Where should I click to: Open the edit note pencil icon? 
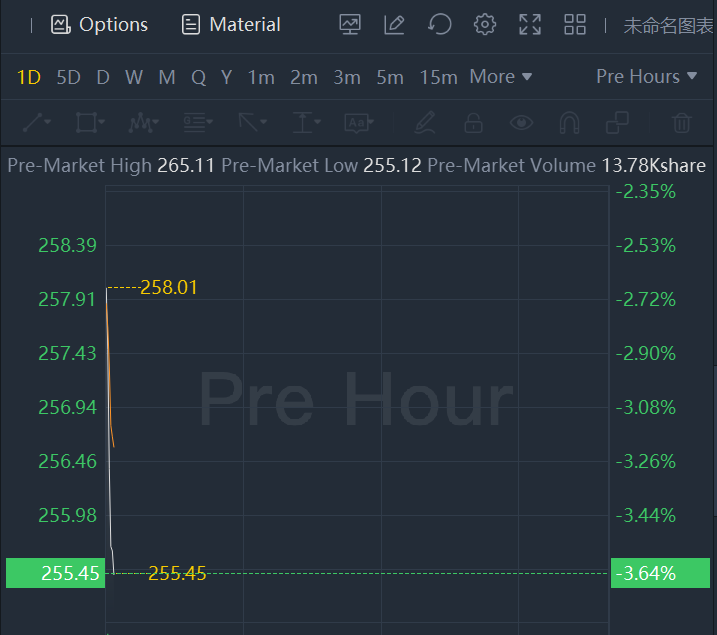tap(394, 25)
